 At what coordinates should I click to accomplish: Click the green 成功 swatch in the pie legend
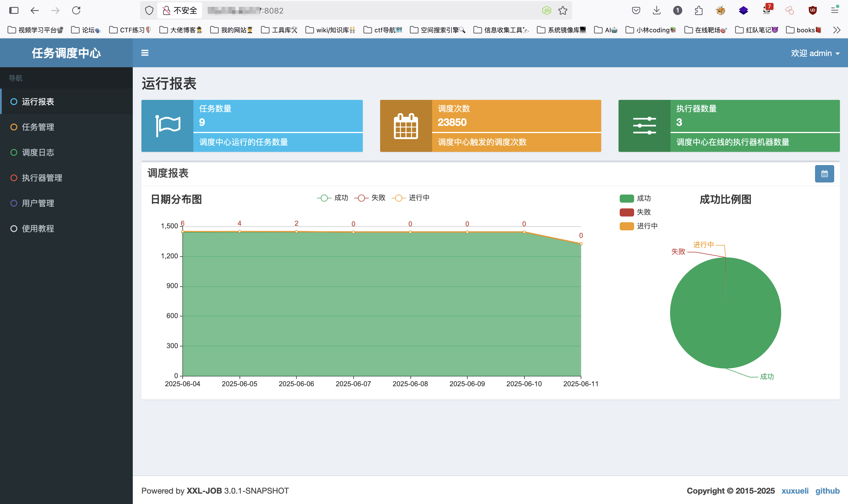(627, 198)
